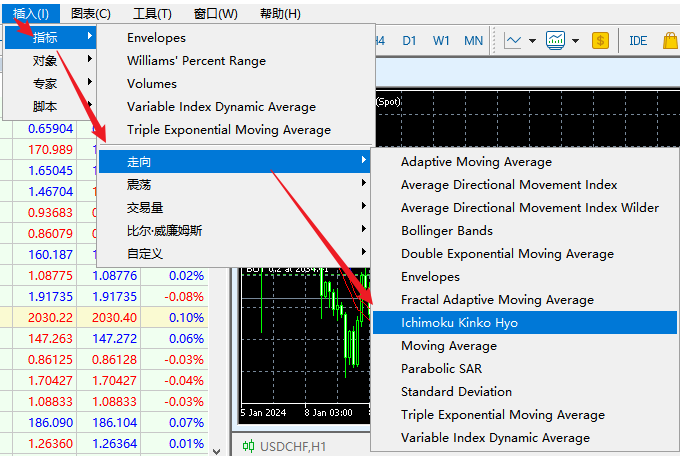Select Triple Exponential Moving Average in trend submenu
The image size is (680, 456).
(x=525, y=415)
